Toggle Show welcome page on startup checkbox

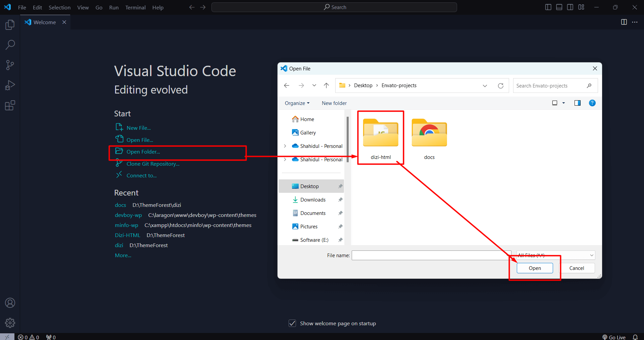pyautogui.click(x=292, y=323)
